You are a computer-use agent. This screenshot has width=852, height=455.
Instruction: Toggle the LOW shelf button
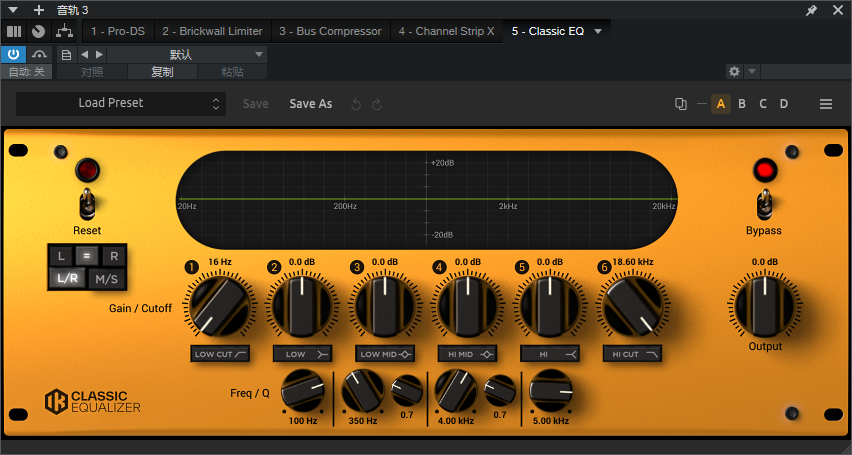coord(302,354)
